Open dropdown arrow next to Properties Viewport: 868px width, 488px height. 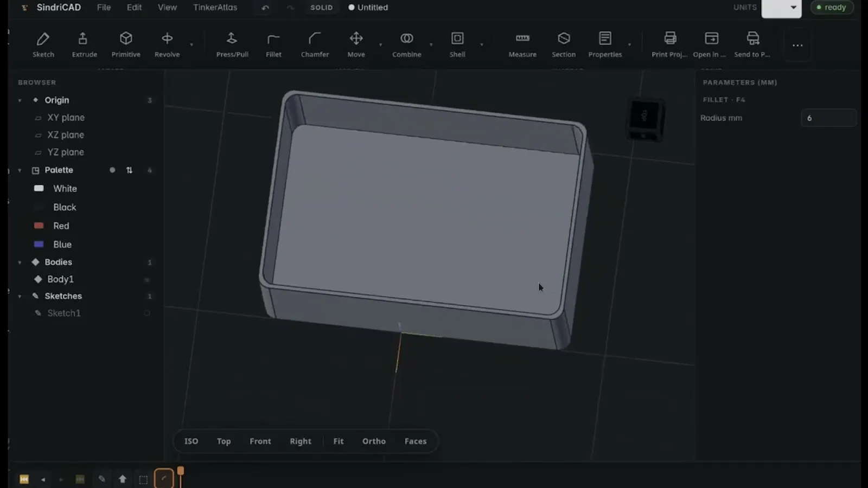629,45
